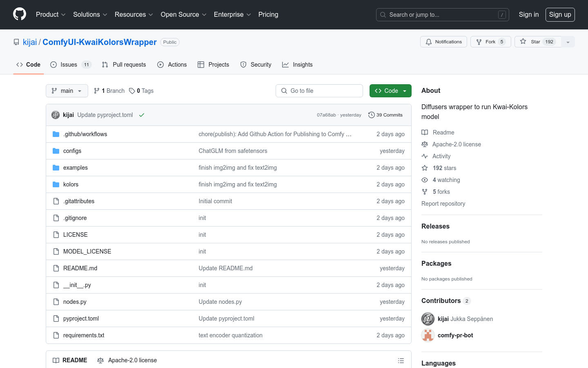Expand the Open Source menu
Image resolution: width=588 pixels, height=368 pixels.
(x=184, y=14)
